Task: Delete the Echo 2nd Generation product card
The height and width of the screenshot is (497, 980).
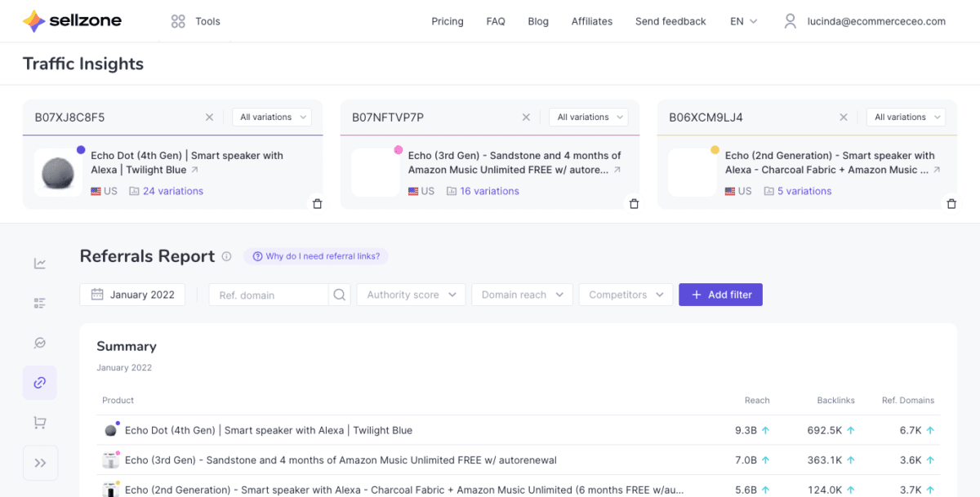Action: pyautogui.click(x=951, y=203)
